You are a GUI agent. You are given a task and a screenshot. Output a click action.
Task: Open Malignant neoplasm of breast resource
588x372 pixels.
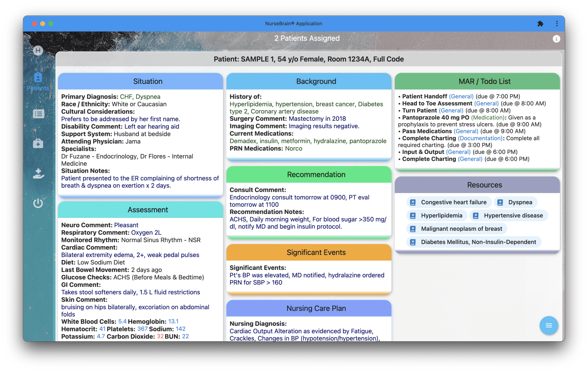(x=457, y=229)
